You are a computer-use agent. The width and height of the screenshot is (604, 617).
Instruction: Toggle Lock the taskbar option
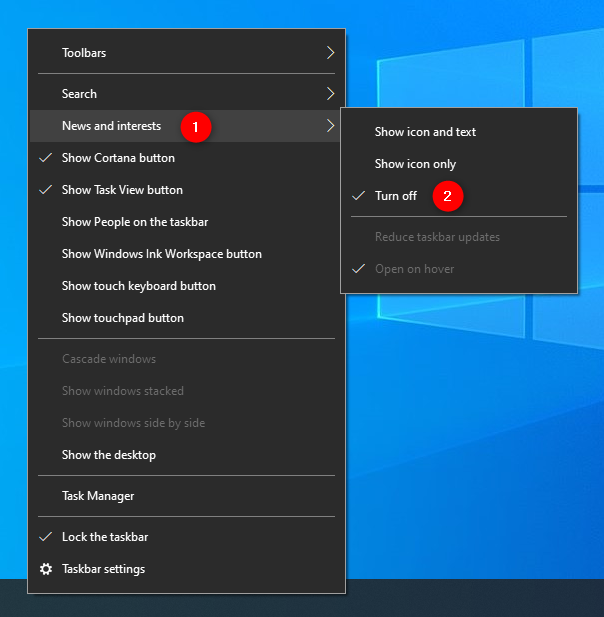[105, 537]
